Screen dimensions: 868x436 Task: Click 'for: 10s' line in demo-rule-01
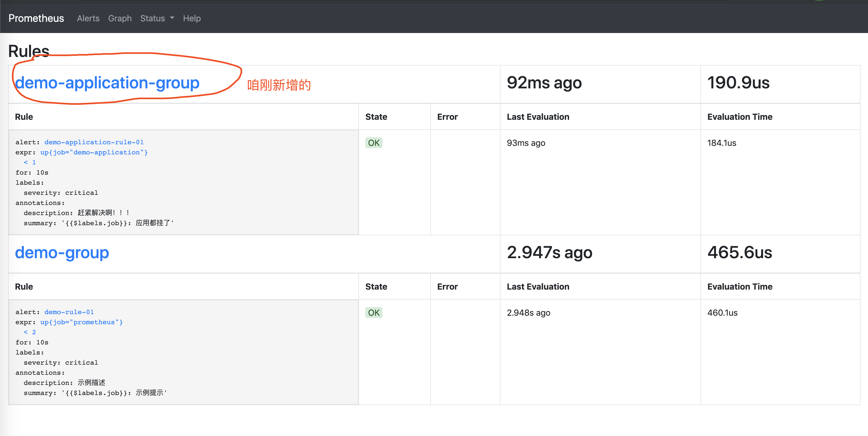(x=32, y=342)
